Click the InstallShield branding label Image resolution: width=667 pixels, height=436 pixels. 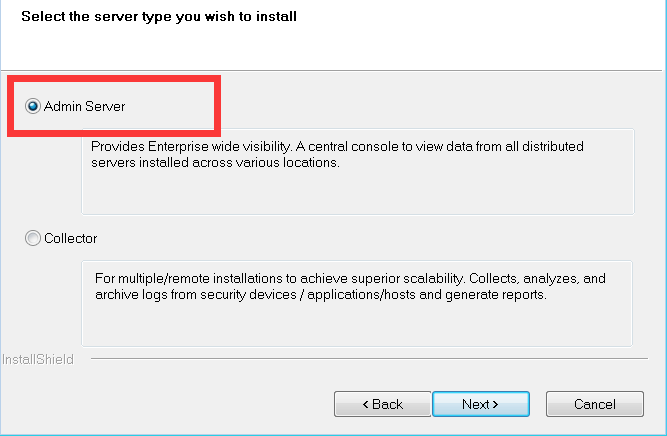[x=38, y=359]
